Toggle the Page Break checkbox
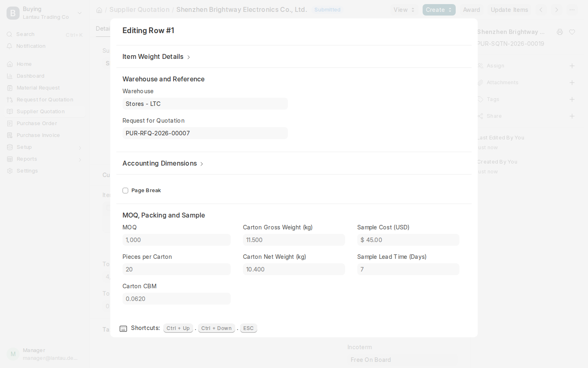The image size is (588, 368). [125, 191]
